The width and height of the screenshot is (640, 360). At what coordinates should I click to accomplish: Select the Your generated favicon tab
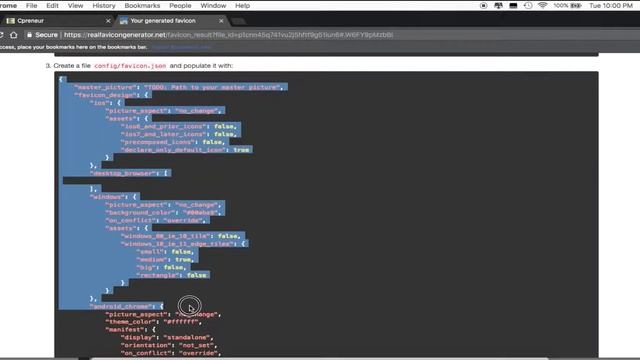point(171,21)
